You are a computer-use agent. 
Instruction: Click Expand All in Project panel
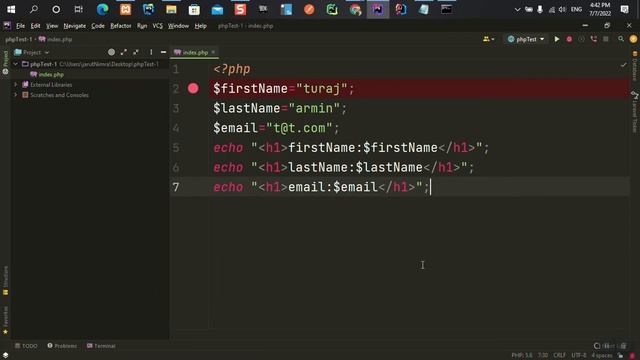pyautogui.click(x=124, y=52)
